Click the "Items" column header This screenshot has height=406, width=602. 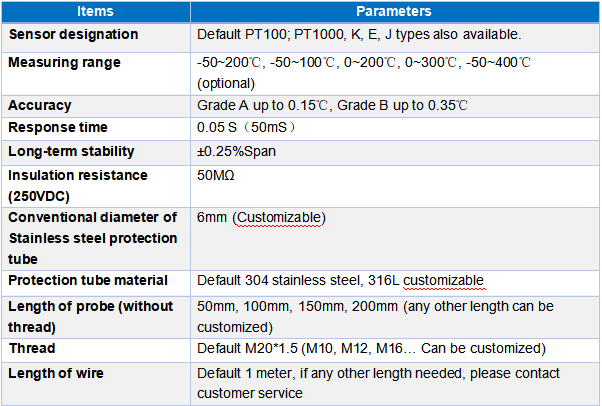(x=96, y=12)
